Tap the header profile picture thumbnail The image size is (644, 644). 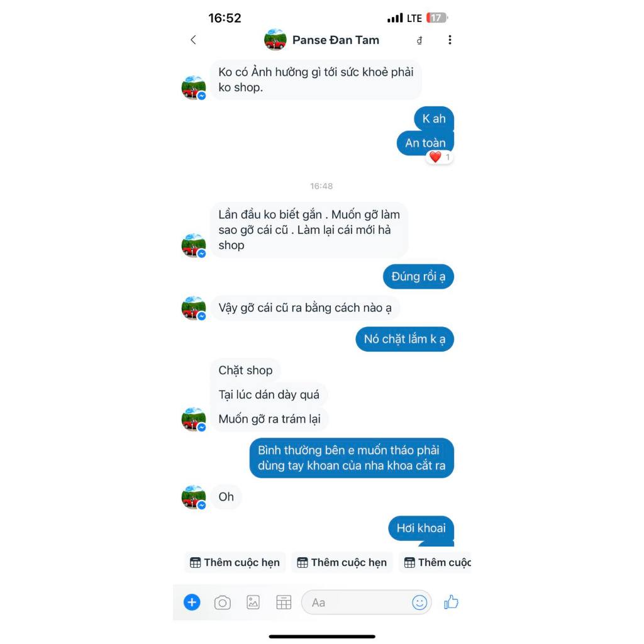[275, 40]
